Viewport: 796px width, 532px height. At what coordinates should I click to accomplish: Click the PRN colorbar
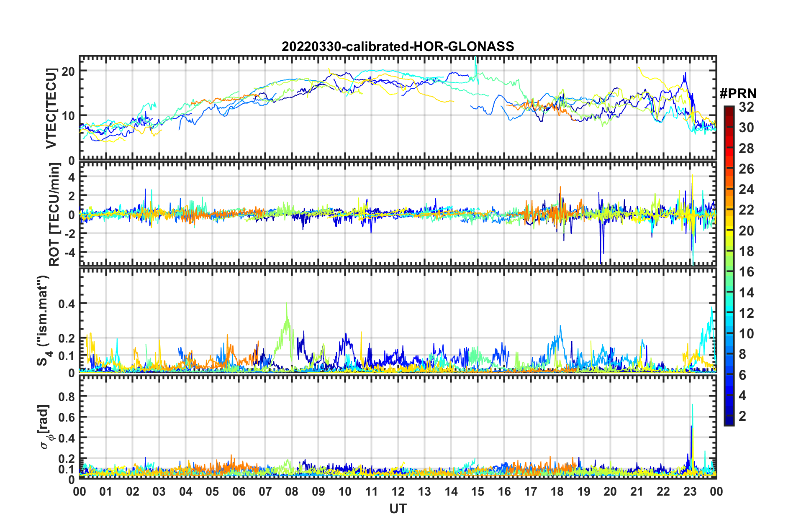click(x=729, y=266)
